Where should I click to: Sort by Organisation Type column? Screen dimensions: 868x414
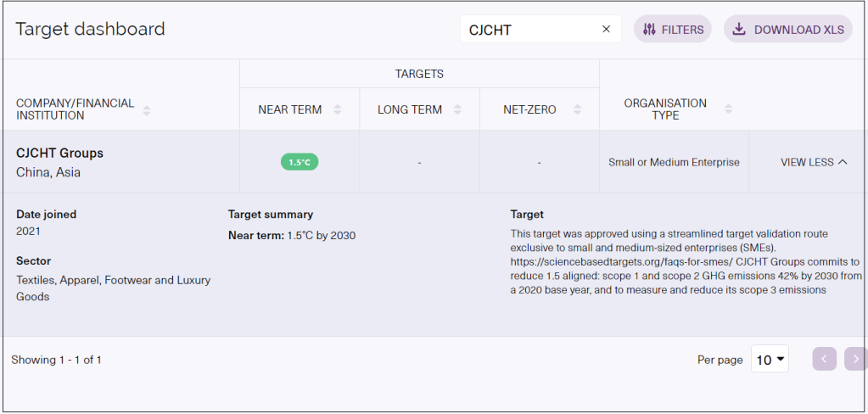728,110
